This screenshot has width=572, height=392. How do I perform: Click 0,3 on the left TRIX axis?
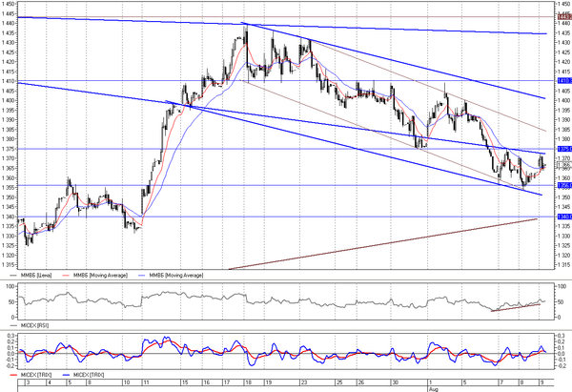[10, 336]
